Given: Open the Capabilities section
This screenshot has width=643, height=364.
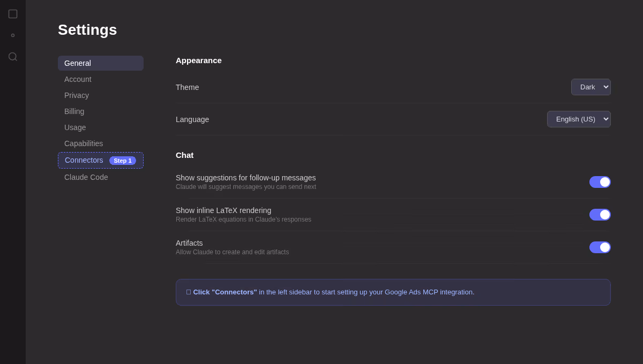Looking at the screenshot, I should [x=101, y=143].
